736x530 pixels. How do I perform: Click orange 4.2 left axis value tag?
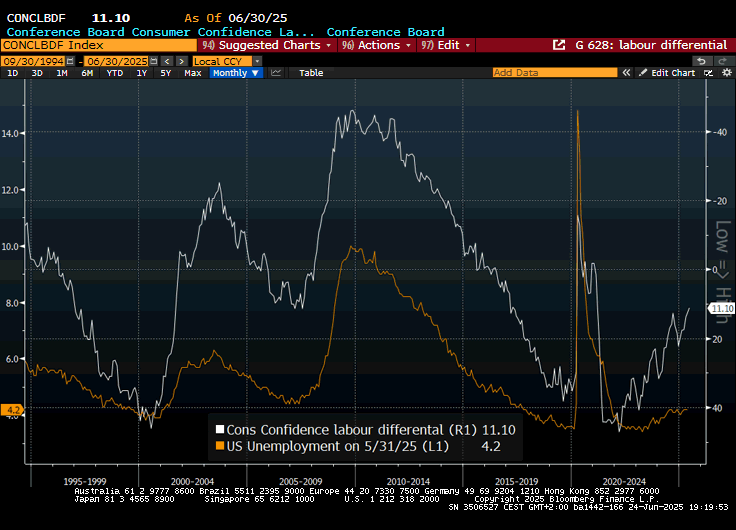(12, 410)
